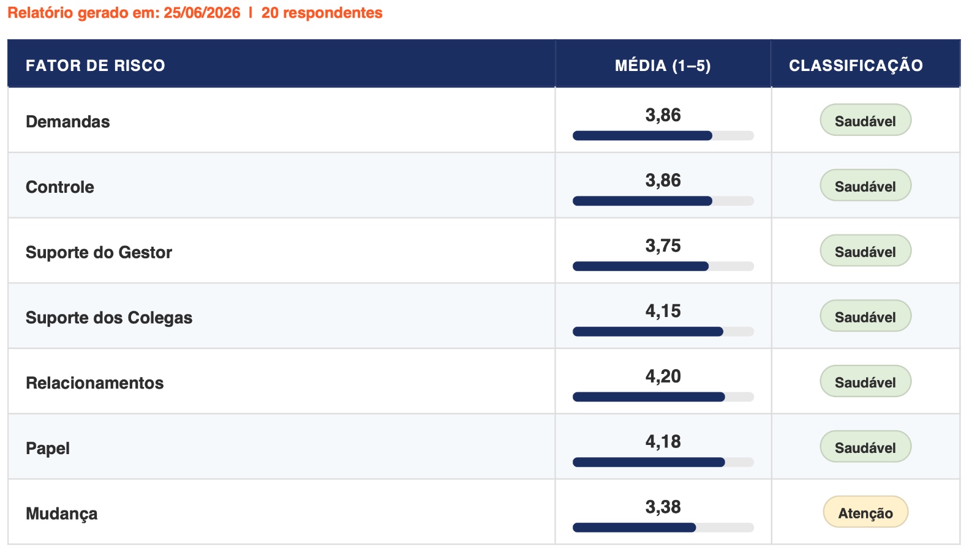
Task: Click the 20 respondentes text
Action: click(322, 13)
